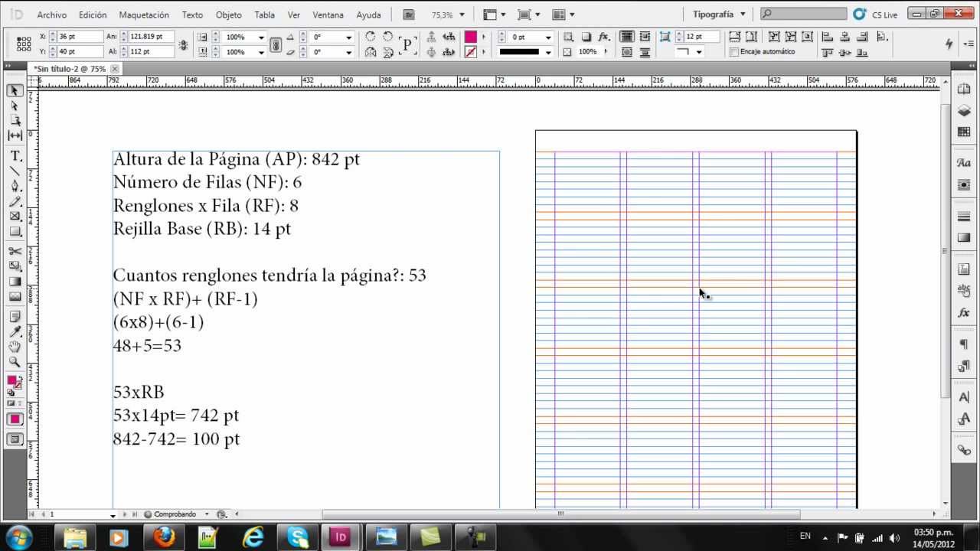Screen dimensions: 980x551
Task: Click the rotate 90° clockwise icon
Action: pyautogui.click(x=371, y=37)
